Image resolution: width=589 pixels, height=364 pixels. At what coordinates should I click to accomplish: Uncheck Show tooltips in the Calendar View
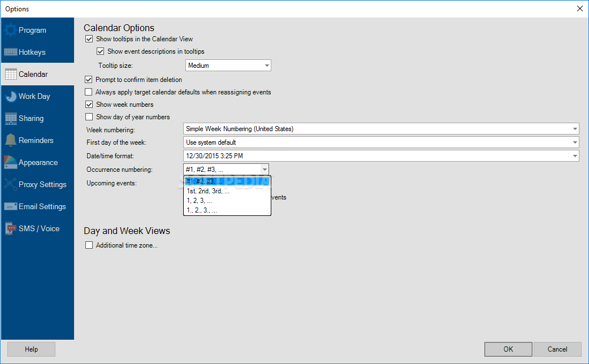coord(89,38)
